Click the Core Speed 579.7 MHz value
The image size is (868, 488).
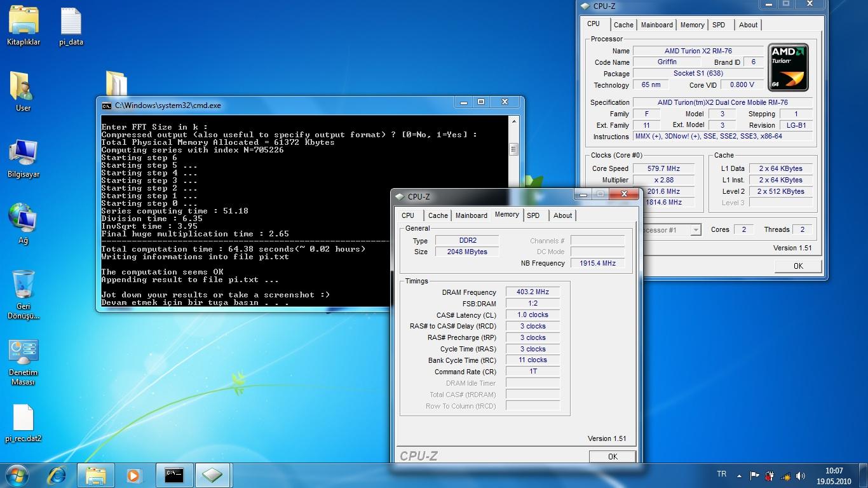pyautogui.click(x=663, y=168)
